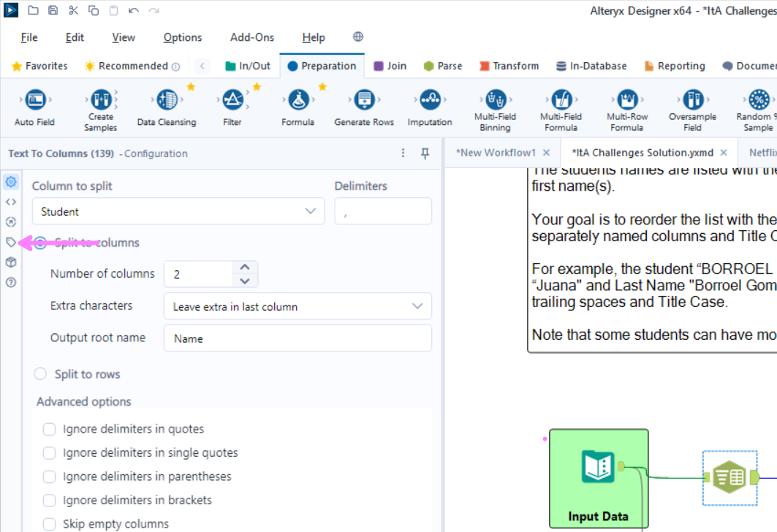The height and width of the screenshot is (532, 777).
Task: Copy selection with the copy icon
Action: pos(93,10)
